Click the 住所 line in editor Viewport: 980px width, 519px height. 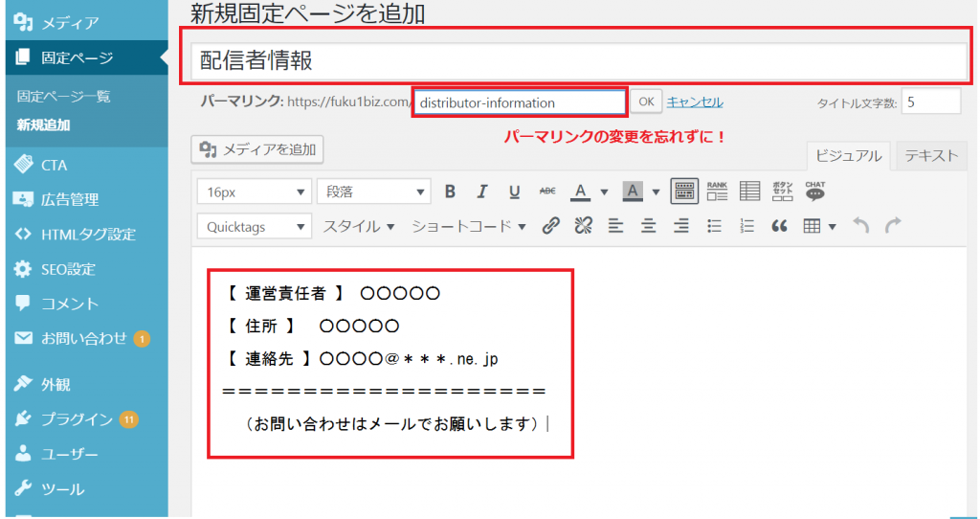click(311, 326)
